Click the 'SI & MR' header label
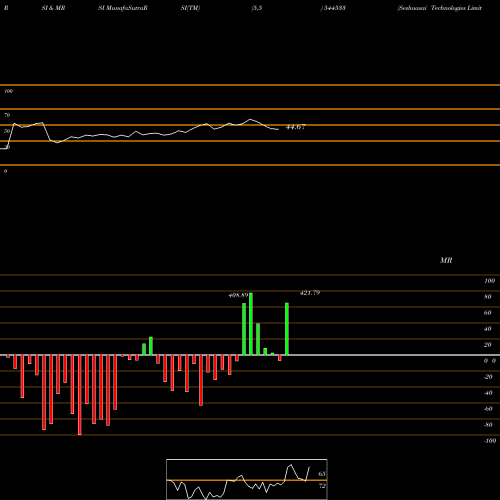Image resolution: width=500 pixels, height=500 pixels. [53, 8]
